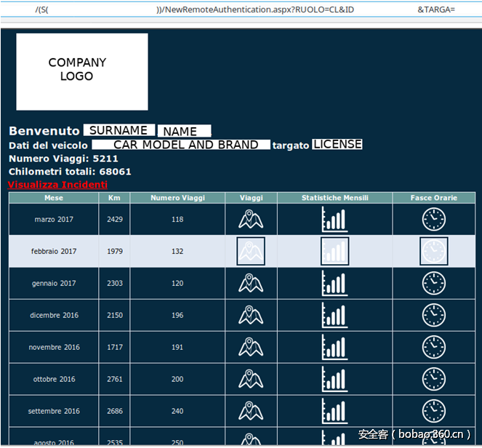This screenshot has width=482, height=448.
Task: Show trips map for gennaio 2017
Action: (250, 283)
